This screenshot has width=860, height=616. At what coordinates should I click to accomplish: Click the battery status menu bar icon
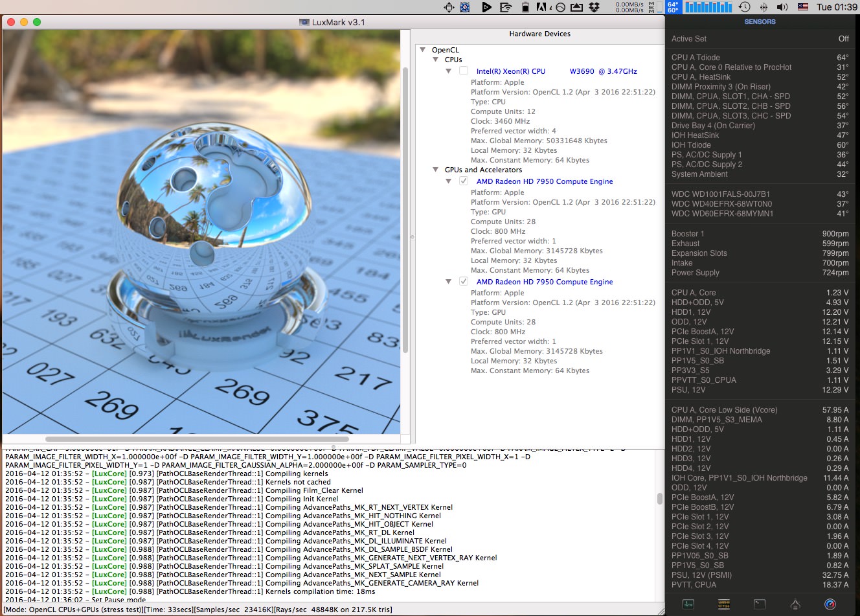(525, 7)
